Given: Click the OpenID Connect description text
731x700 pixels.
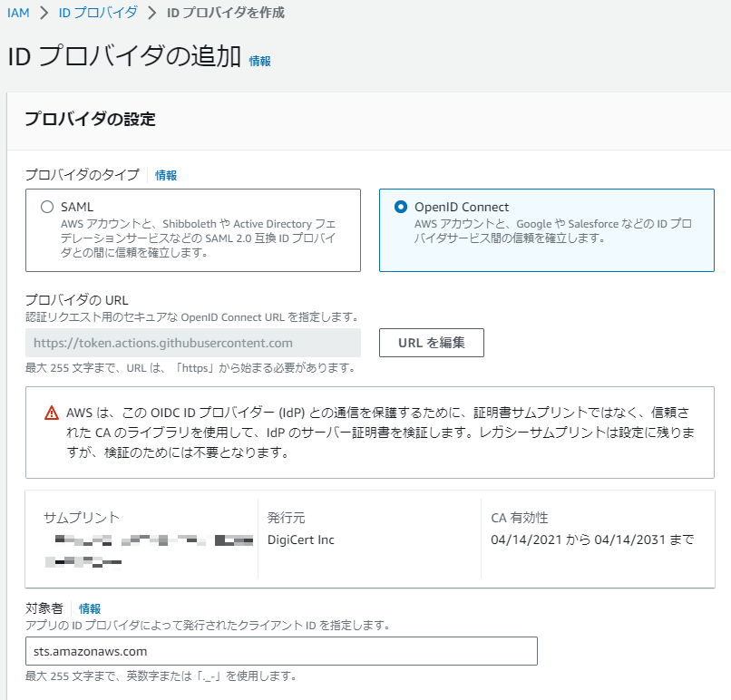Looking at the screenshot, I should click(x=553, y=231).
